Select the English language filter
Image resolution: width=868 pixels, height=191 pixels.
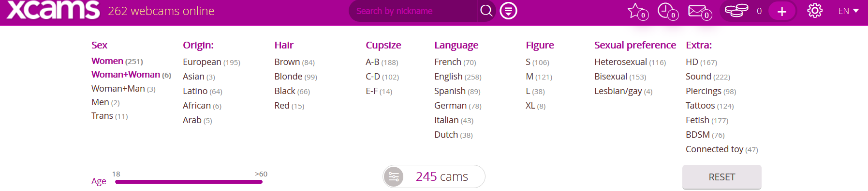coord(457,77)
